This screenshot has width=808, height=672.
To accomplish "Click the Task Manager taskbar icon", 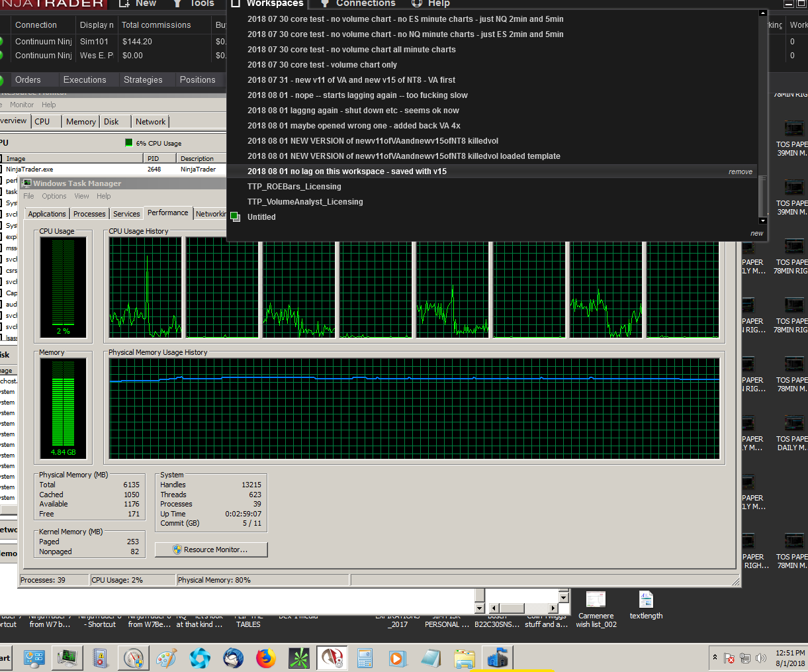I will click(x=67, y=658).
